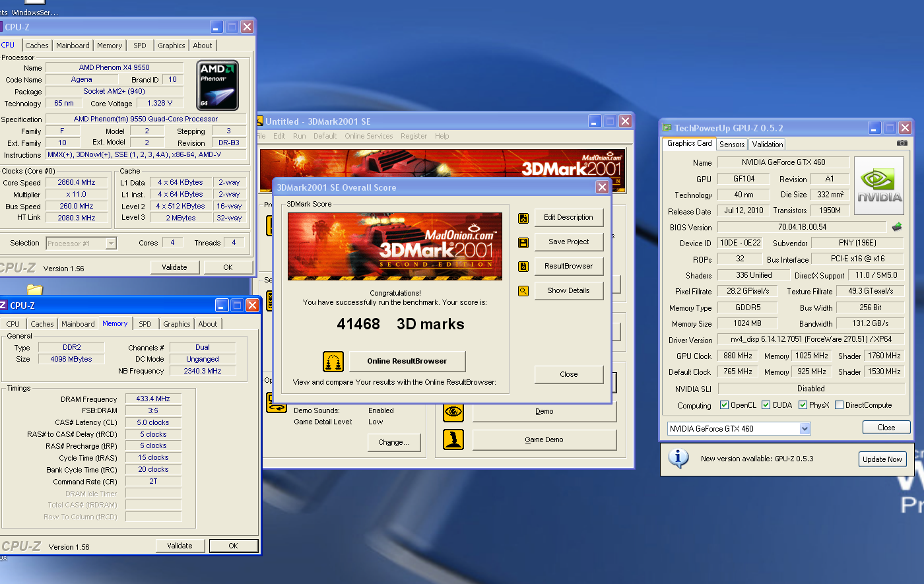This screenshot has height=584, width=924.
Task: Click the ResultBrowser document icon
Action: [x=523, y=267]
